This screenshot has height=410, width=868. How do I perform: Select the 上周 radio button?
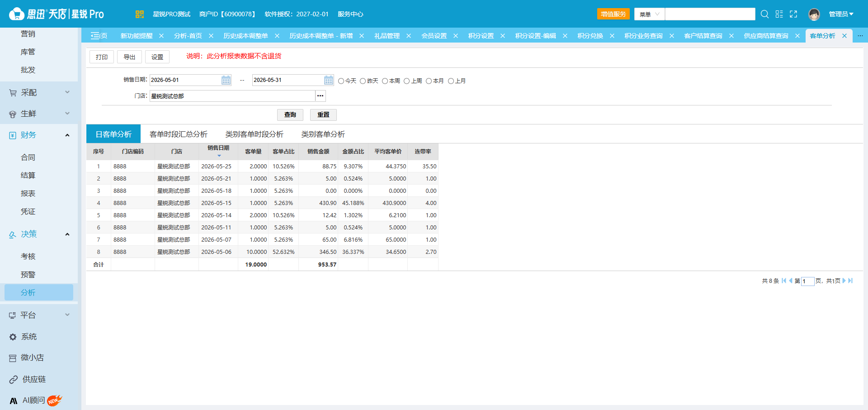click(x=406, y=81)
